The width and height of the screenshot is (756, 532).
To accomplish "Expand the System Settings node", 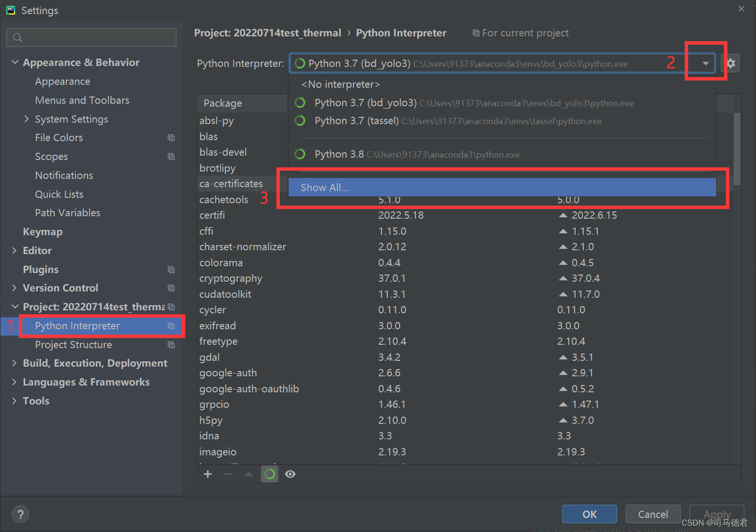I will [27, 119].
